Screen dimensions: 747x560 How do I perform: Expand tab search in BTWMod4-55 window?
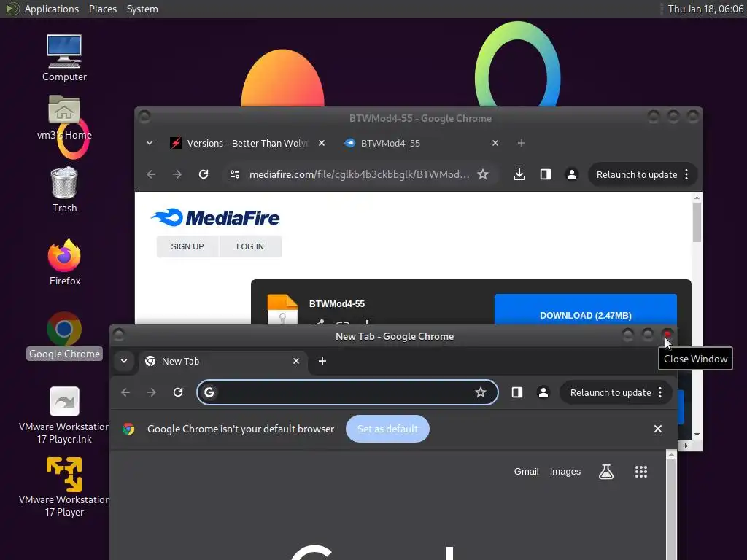(150, 143)
